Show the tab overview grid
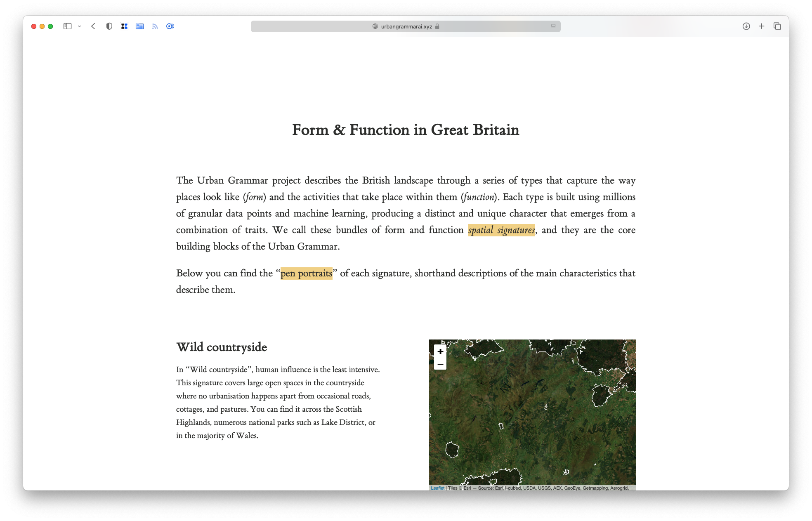The image size is (812, 521). [x=777, y=26]
